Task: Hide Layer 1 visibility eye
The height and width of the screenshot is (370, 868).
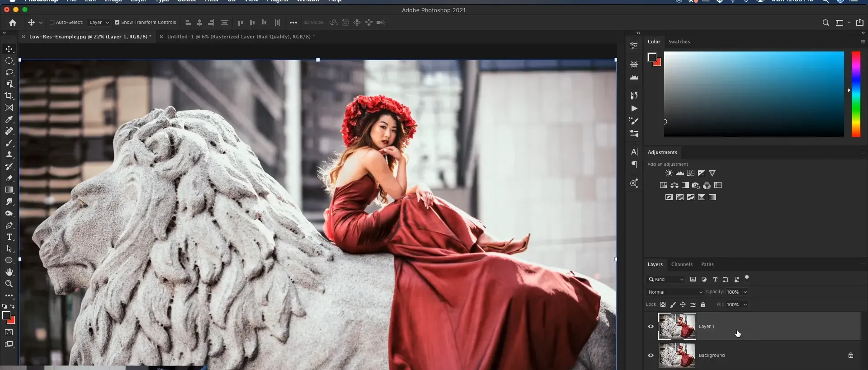Action: 651,326
